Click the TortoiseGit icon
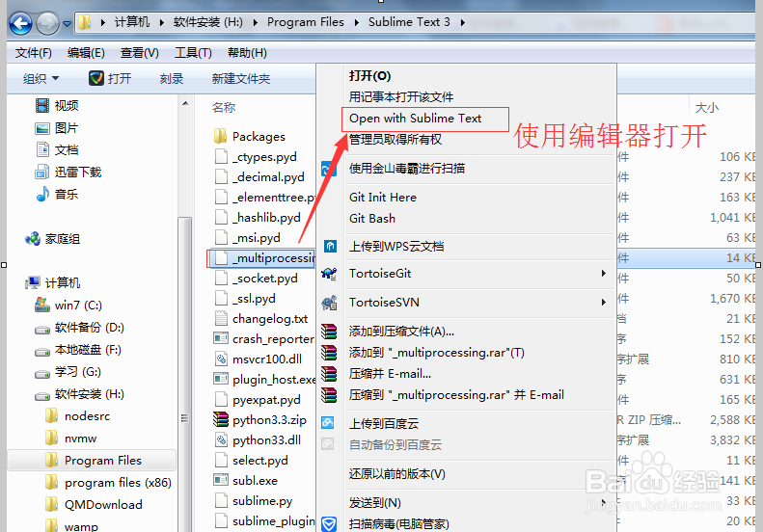 click(330, 274)
